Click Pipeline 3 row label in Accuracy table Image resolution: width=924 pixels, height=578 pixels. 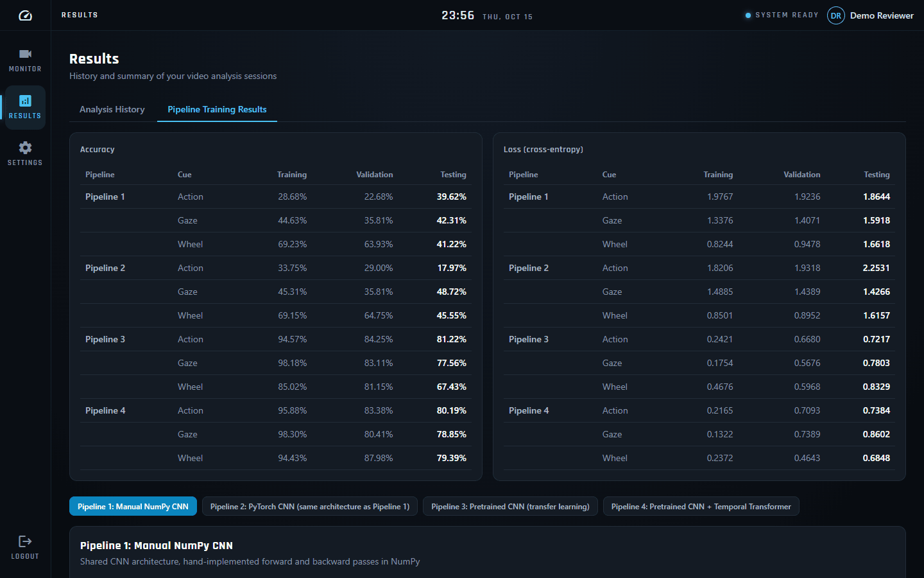point(105,339)
